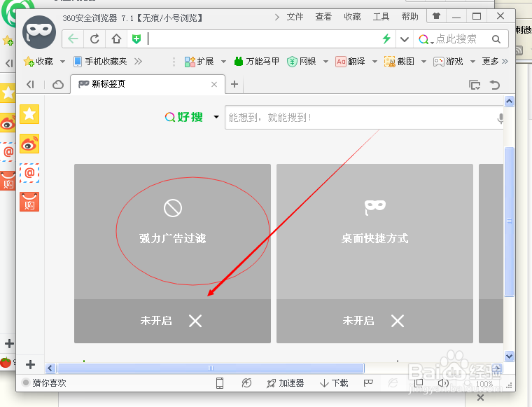Screen dimensions: 532x407
Task: Open the 网银 extension
Action: (x=301, y=62)
